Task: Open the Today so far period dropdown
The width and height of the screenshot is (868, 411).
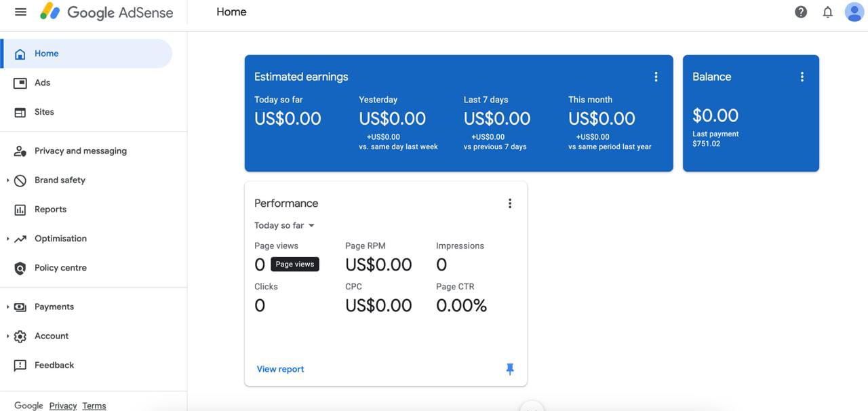Action: [x=285, y=225]
